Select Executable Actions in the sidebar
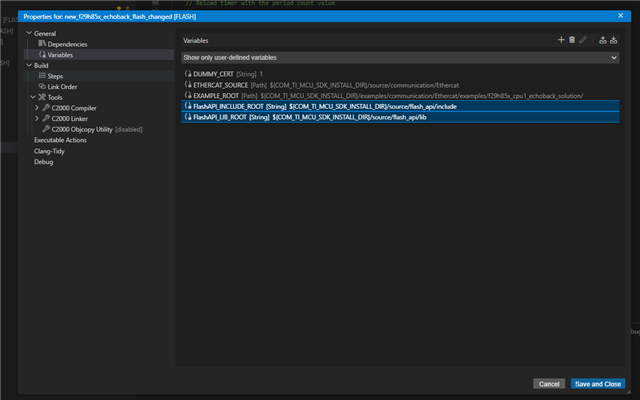This screenshot has width=640, height=400. point(60,140)
